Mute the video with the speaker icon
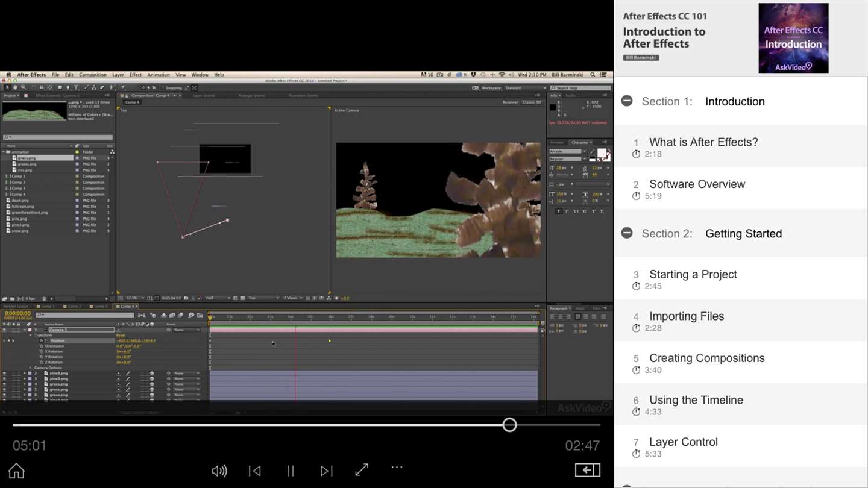 (219, 471)
